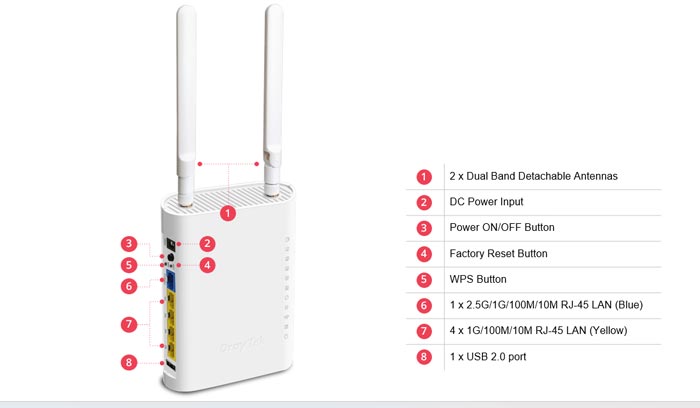Click red marker 1 on router diagram
Viewport: 700px width, 408px height.
pos(228,213)
